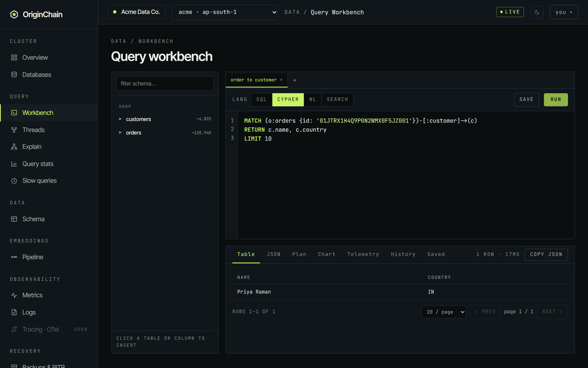Click the '1 ROW · 17MS' result status
This screenshot has height=368, width=588.
(498, 254)
